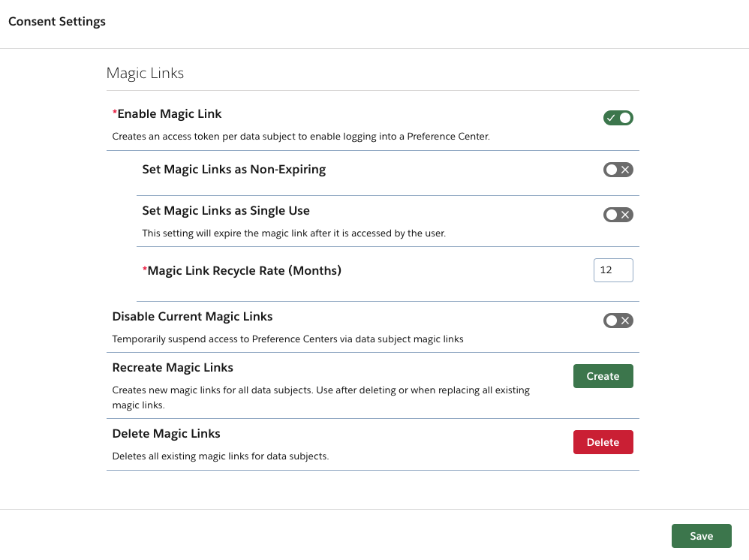Activate the Single Use magic link setting
749x560 pixels.
[x=618, y=214]
